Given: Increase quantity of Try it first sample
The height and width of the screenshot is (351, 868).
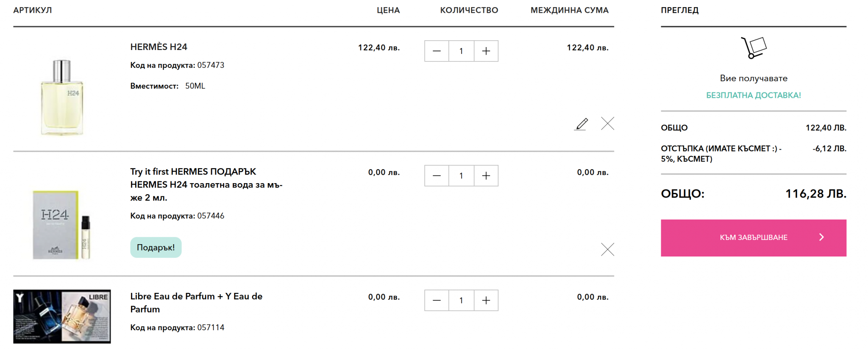Looking at the screenshot, I should [486, 176].
